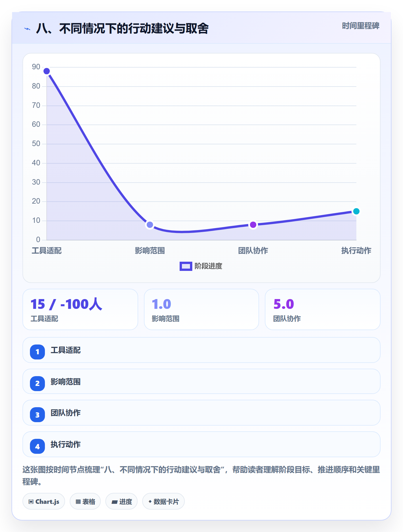Open the 5.0 团队协作 data card
Image resolution: width=403 pixels, height=532 pixels.
pyautogui.click(x=323, y=309)
